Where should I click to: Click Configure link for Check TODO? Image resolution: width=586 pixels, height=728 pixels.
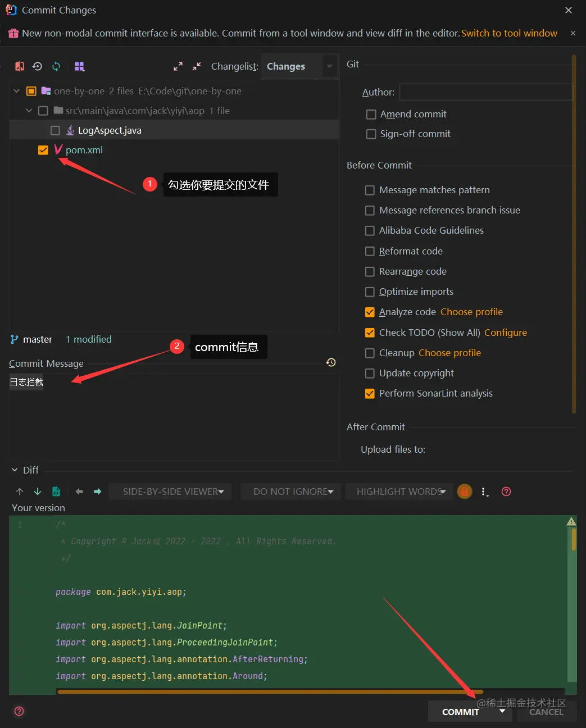click(506, 333)
